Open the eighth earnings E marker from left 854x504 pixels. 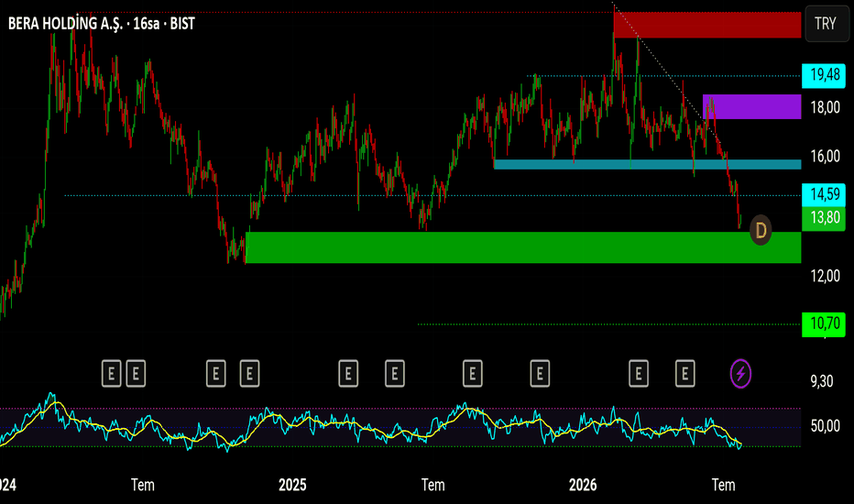[x=540, y=374]
